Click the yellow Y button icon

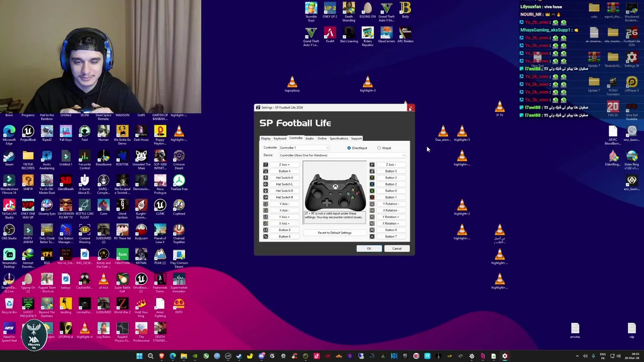372,177
